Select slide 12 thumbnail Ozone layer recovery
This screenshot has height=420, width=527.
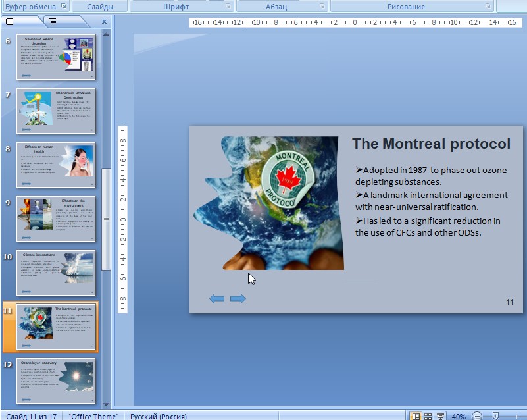pyautogui.click(x=56, y=381)
